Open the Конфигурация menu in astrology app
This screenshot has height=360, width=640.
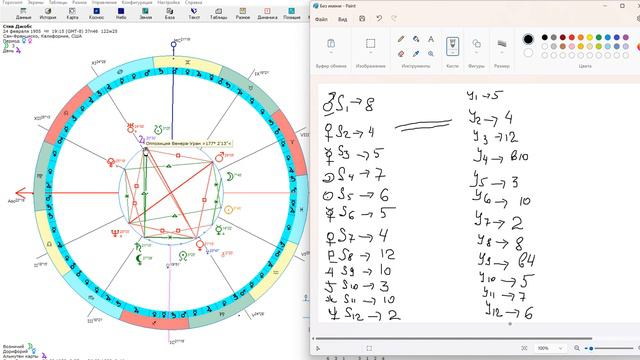[x=137, y=2]
